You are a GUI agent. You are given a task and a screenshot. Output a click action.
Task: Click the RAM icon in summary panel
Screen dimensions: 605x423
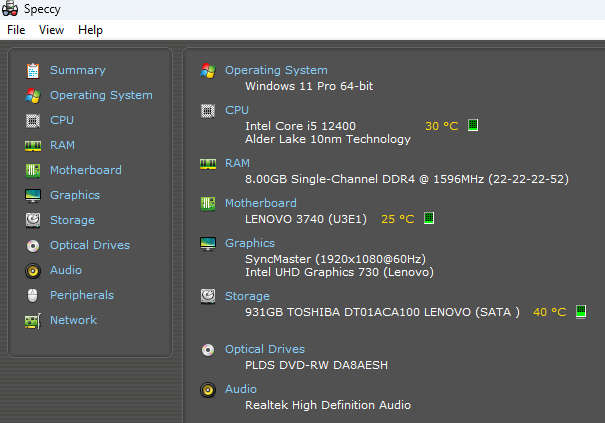(x=208, y=164)
